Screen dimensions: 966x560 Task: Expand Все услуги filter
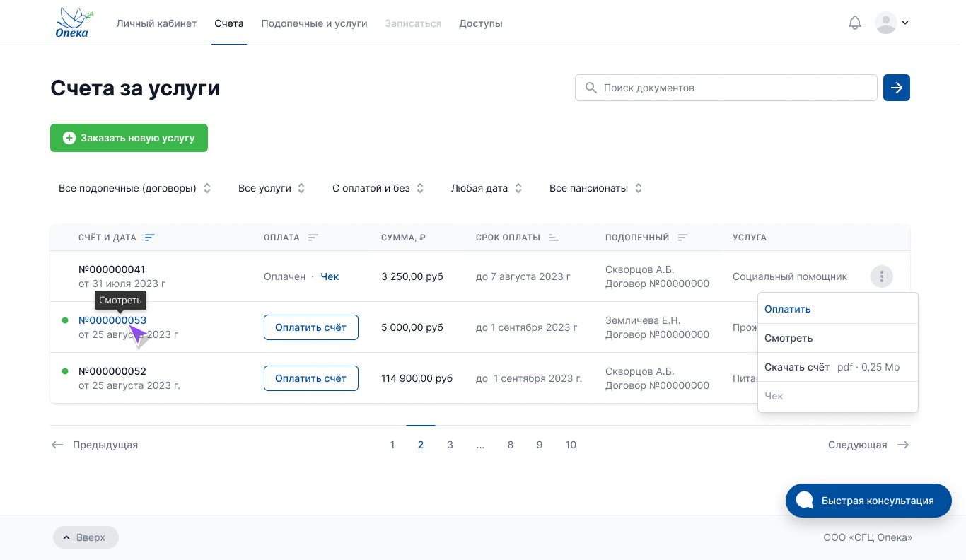point(272,188)
